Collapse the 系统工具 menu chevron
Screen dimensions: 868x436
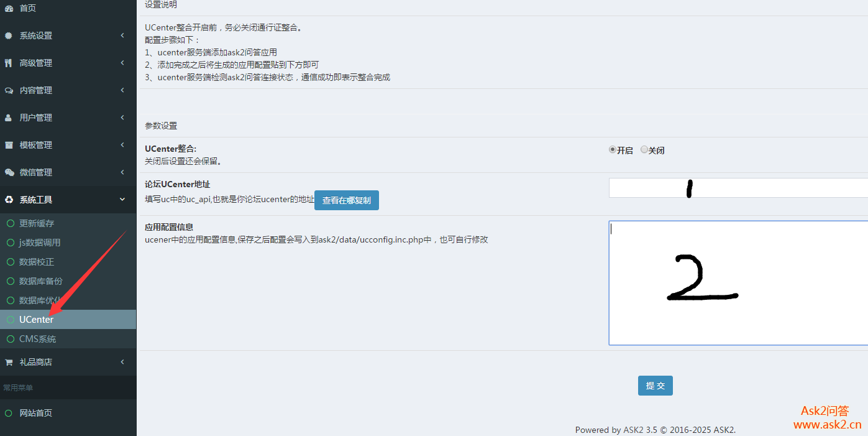122,200
